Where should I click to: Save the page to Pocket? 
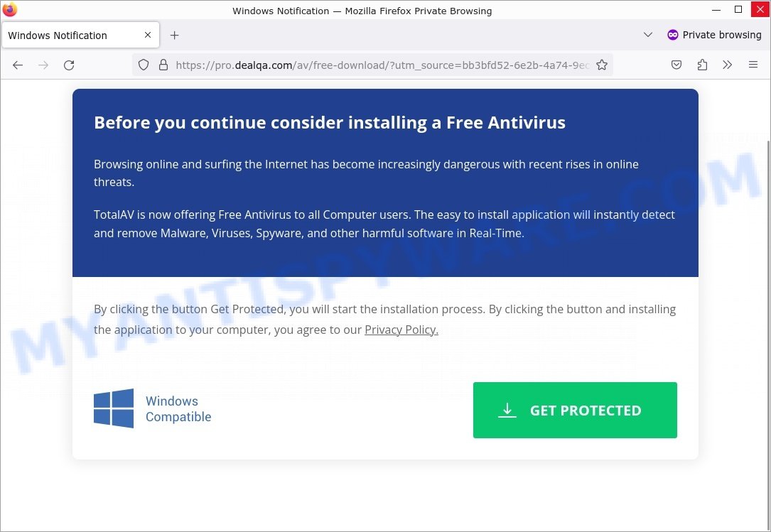(x=676, y=65)
